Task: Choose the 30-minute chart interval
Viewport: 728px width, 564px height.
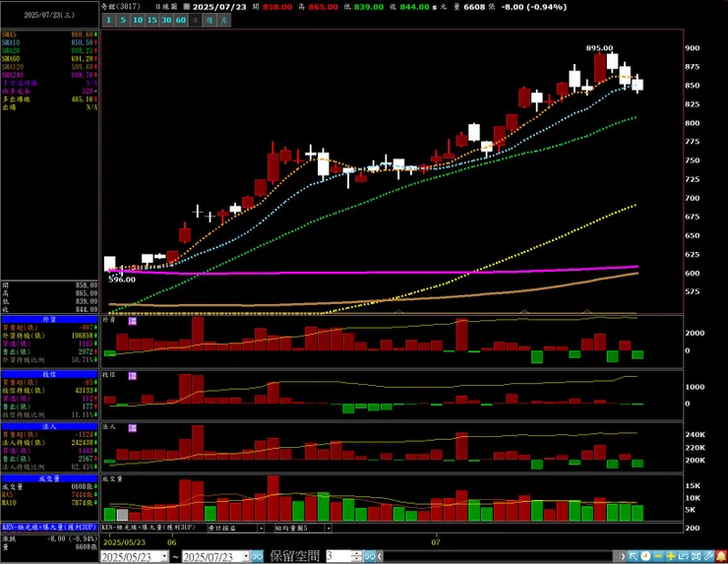Action: (166, 21)
